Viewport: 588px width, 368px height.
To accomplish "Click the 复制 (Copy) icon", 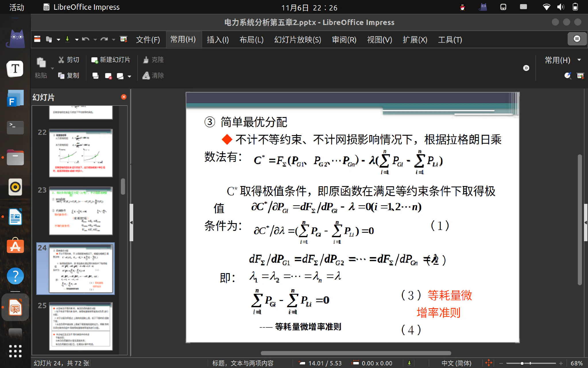I will [61, 76].
